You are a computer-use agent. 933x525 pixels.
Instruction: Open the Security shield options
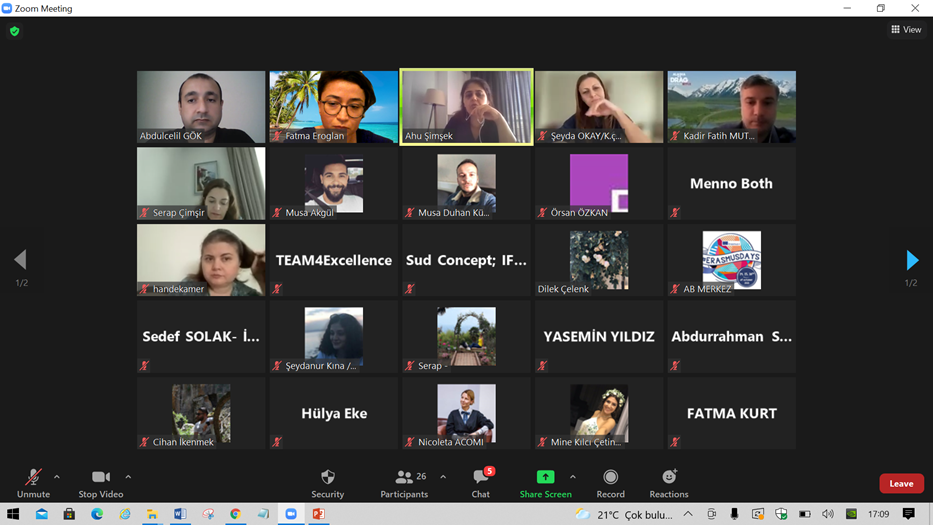(327, 482)
